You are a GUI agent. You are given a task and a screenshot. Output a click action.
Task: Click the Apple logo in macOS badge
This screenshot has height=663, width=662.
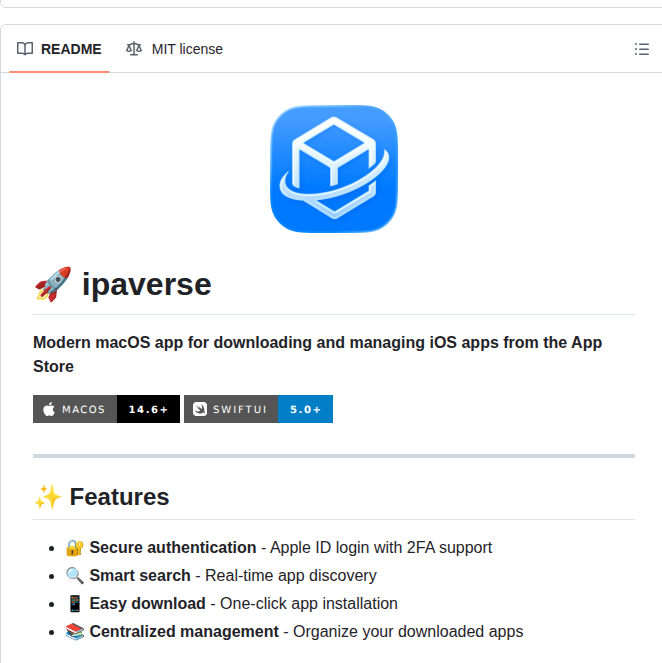(x=49, y=409)
